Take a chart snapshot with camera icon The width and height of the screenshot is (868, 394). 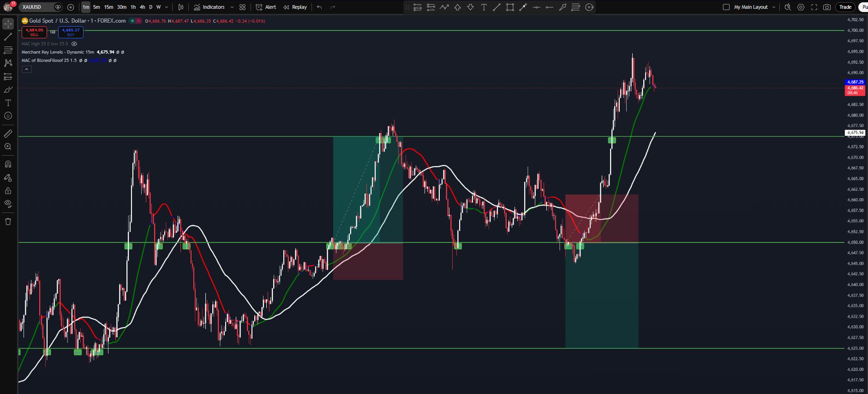tap(827, 7)
